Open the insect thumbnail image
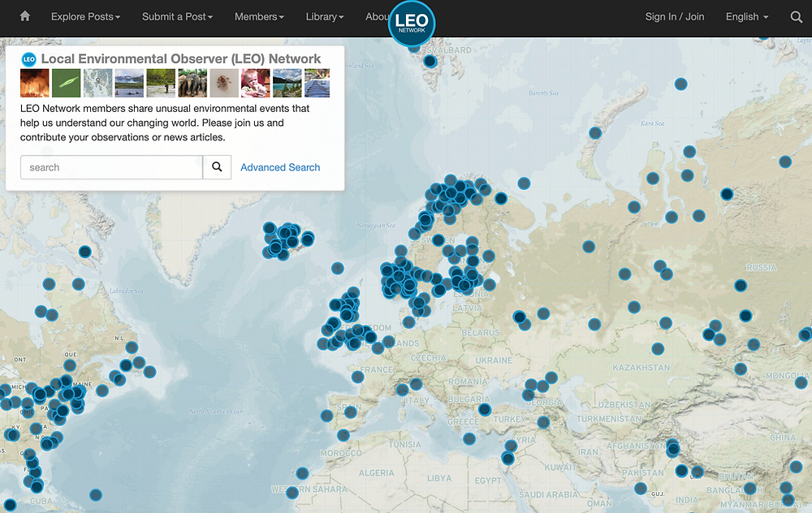 coord(224,83)
